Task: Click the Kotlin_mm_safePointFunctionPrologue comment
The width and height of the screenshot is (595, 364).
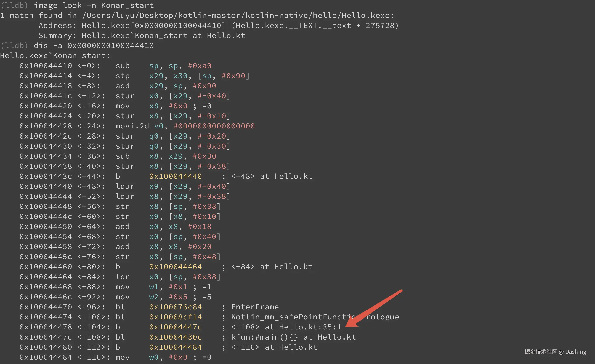Action: coord(315,317)
